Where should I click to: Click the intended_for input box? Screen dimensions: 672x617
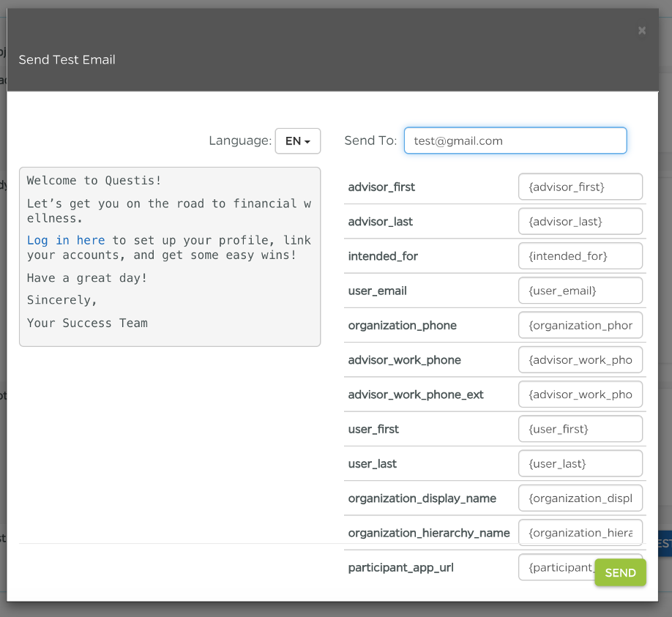(x=580, y=256)
